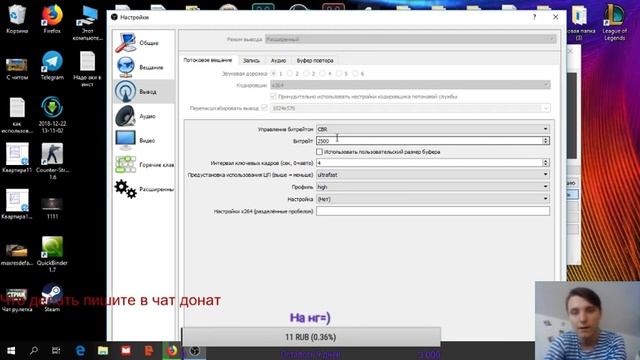Open League of Legends desktop shortcut
Viewport: 640px width, 360px height.
point(614,22)
